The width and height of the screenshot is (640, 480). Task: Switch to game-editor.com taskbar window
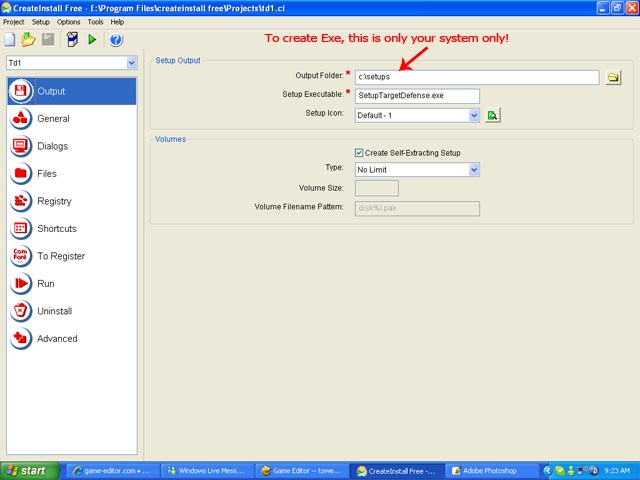click(112, 471)
